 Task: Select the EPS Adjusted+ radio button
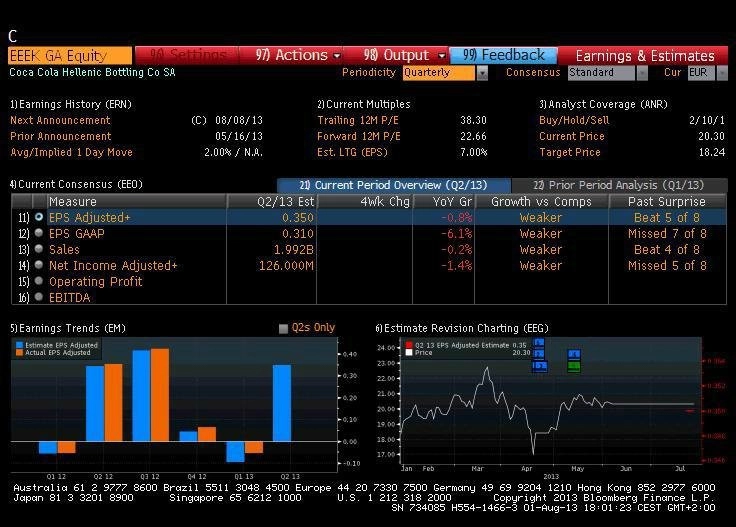[x=39, y=217]
